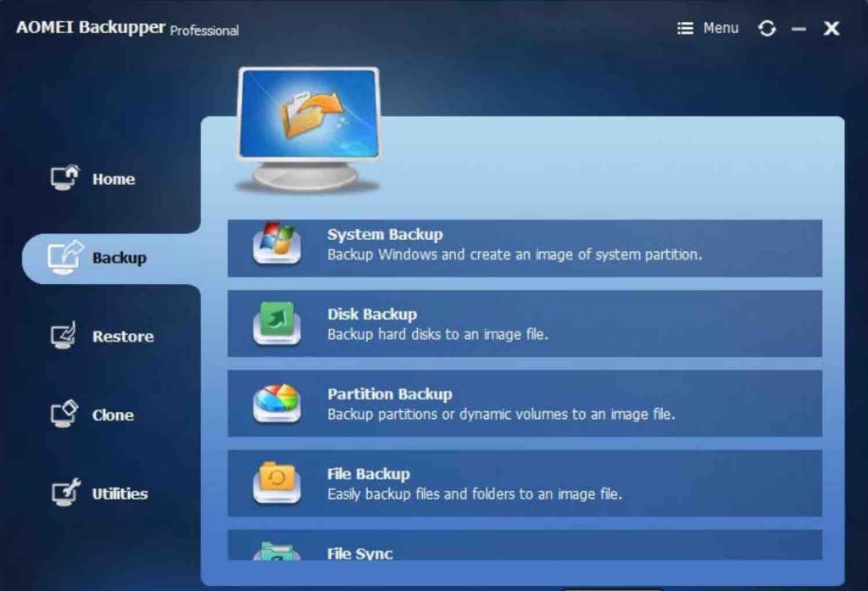868x591 pixels.
Task: Click the AOMEI Backupper Professional title text
Action: 127,28
